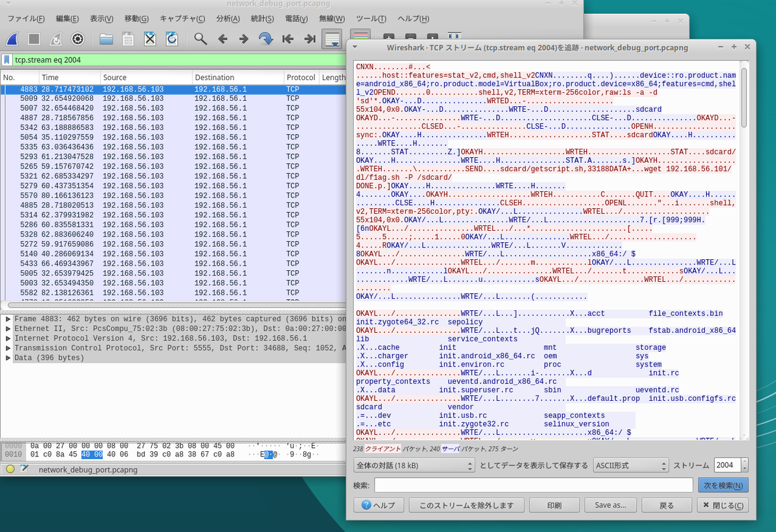Click the ヘルプ button in stream dialog
This screenshot has height=532, width=776.
[x=378, y=505]
